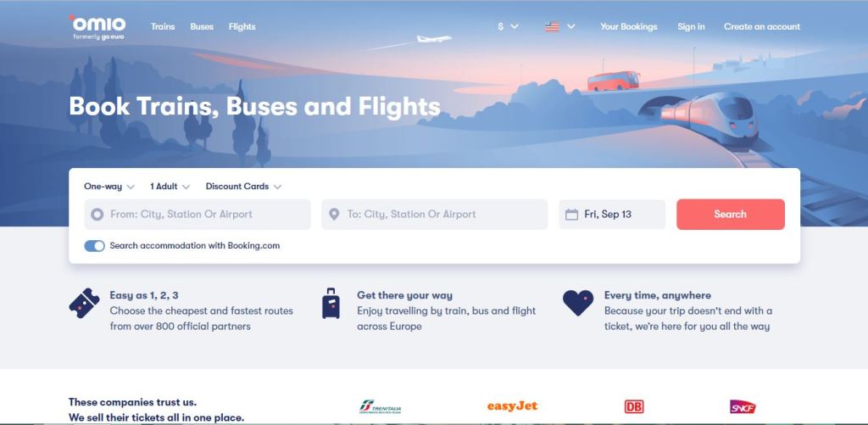Toggle Search accommodation with Booking.com switch
The width and height of the screenshot is (868, 425).
click(x=95, y=246)
